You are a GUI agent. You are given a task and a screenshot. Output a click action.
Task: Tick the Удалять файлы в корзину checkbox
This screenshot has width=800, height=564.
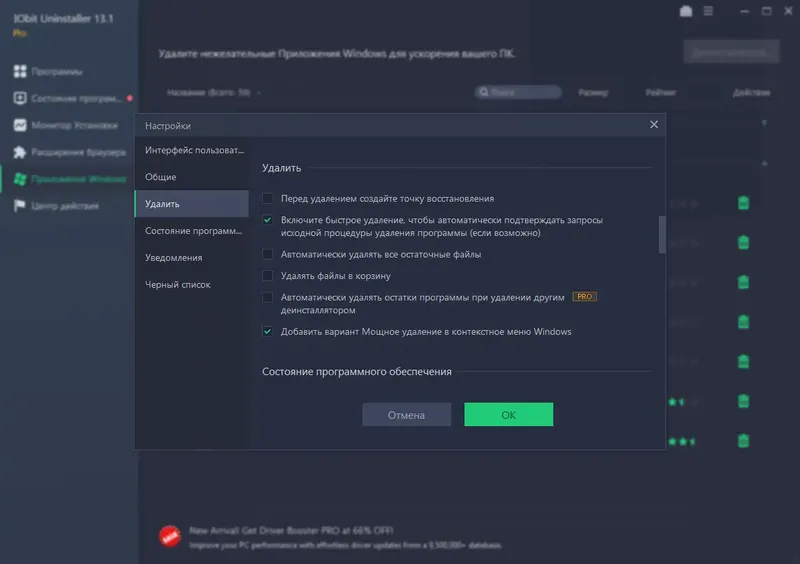267,276
